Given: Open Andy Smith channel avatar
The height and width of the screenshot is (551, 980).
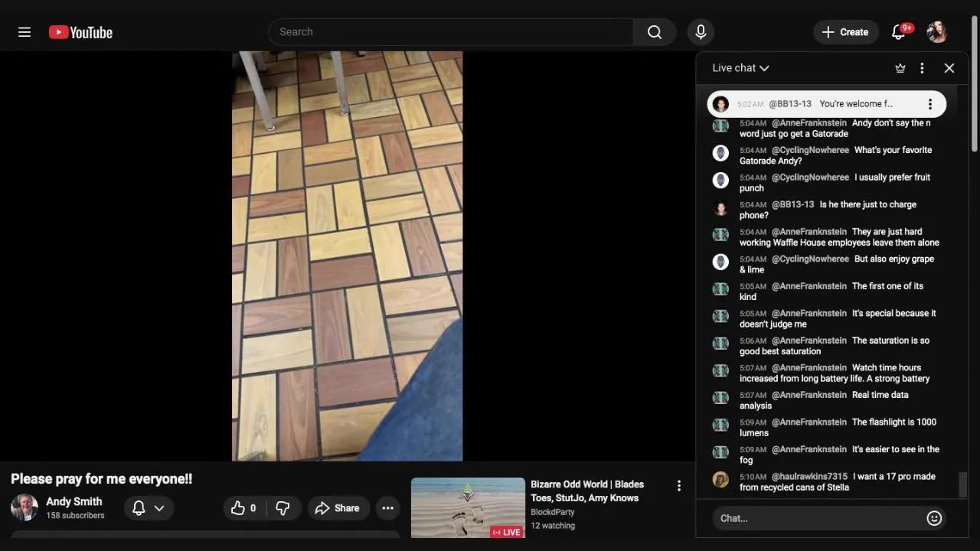Looking at the screenshot, I should pos(24,507).
